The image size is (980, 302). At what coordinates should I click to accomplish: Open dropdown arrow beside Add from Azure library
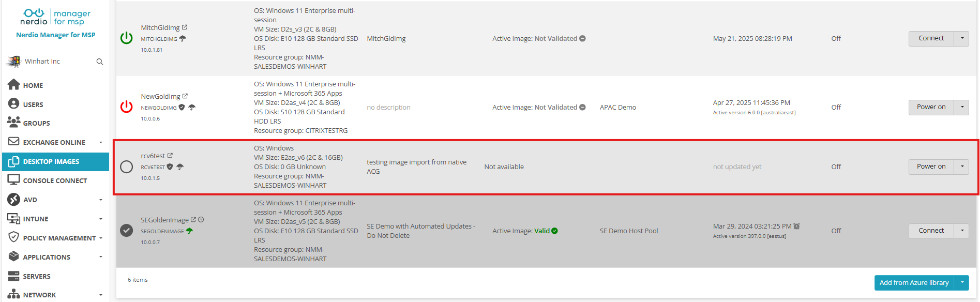pyautogui.click(x=962, y=282)
